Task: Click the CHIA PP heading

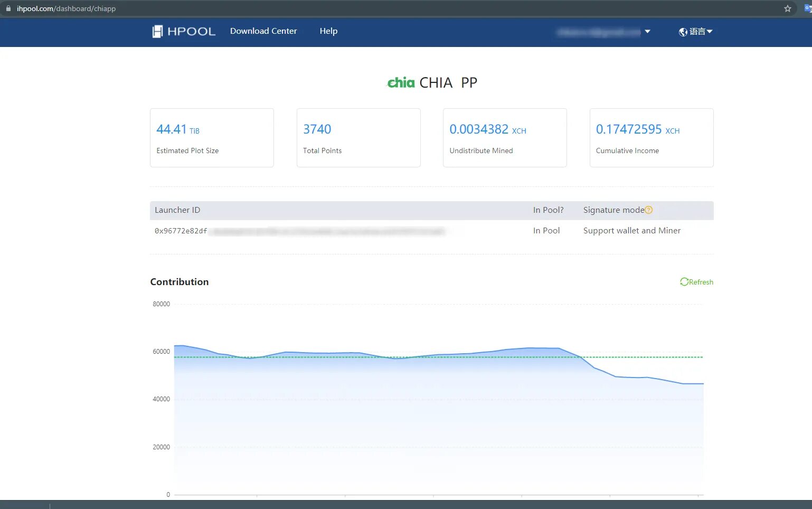Action: coord(448,83)
